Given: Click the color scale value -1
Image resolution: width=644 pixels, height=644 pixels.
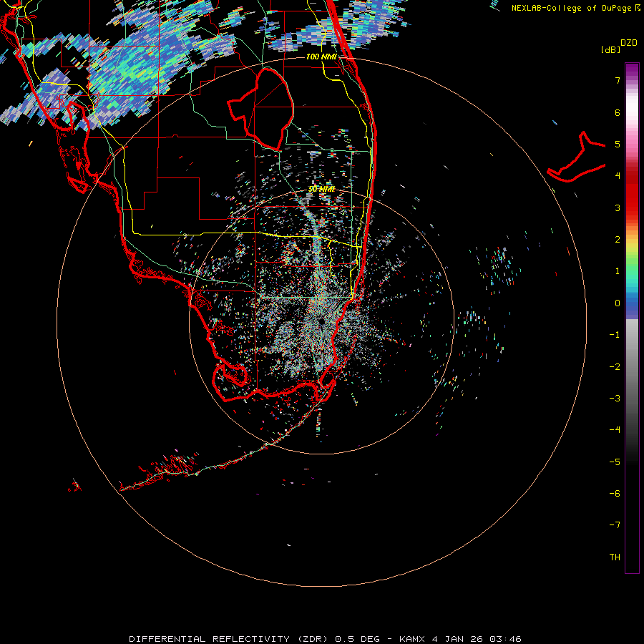Looking at the screenshot, I should 615,335.
